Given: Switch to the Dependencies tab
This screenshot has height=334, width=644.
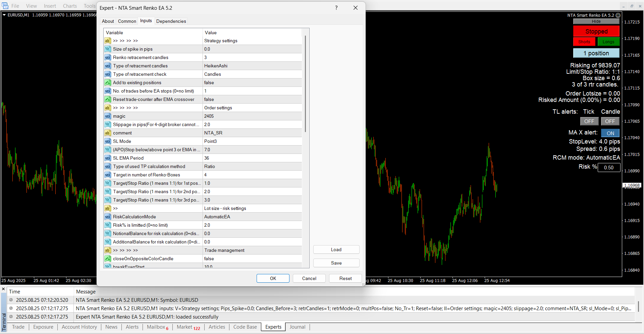Looking at the screenshot, I should [171, 21].
